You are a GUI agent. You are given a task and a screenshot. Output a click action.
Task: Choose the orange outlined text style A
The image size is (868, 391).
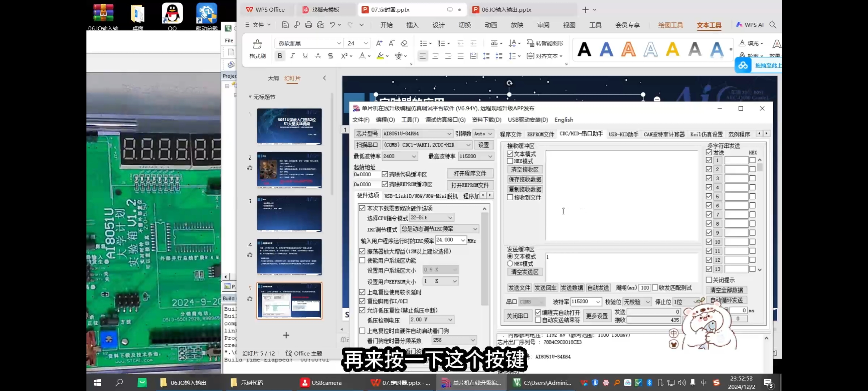tap(629, 49)
